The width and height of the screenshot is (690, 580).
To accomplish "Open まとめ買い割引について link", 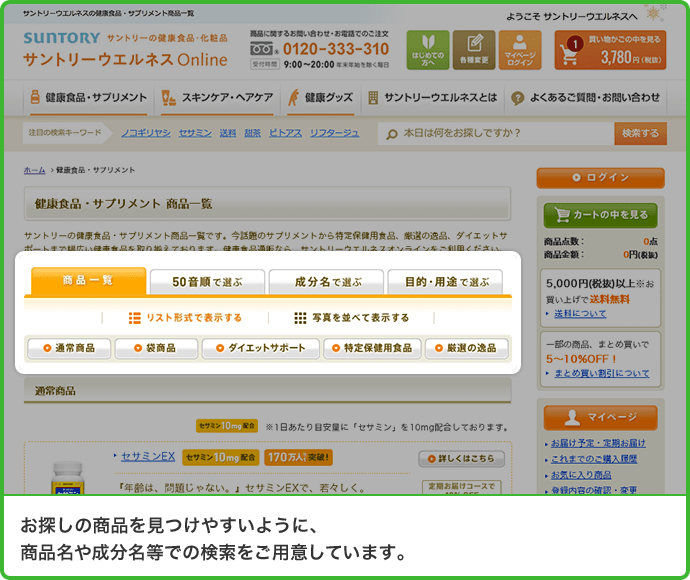I will [602, 373].
